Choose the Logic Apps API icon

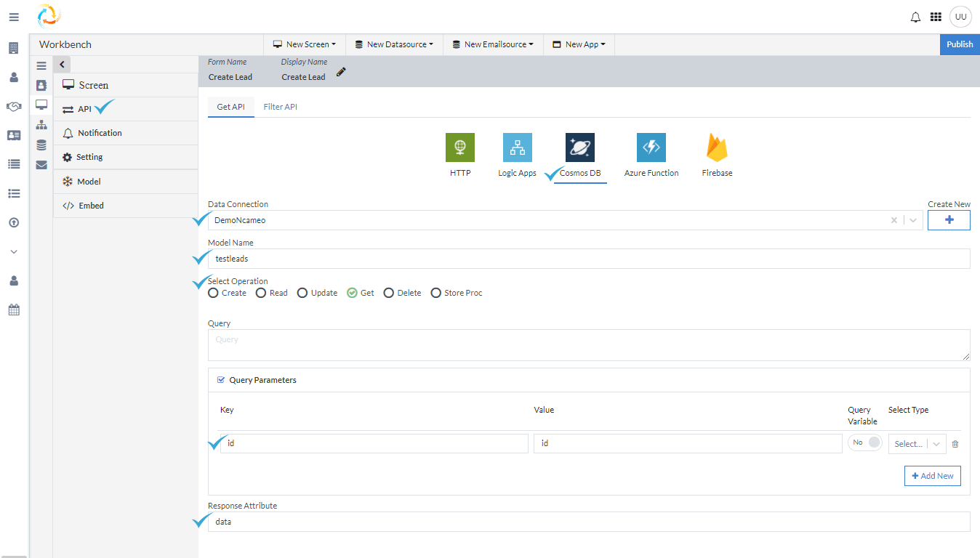[x=517, y=147]
